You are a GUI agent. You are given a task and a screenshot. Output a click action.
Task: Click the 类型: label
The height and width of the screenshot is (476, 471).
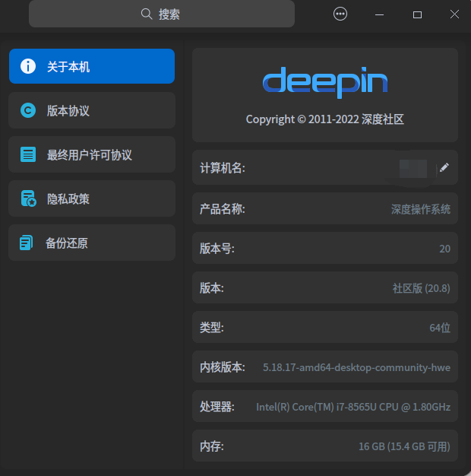(212, 327)
